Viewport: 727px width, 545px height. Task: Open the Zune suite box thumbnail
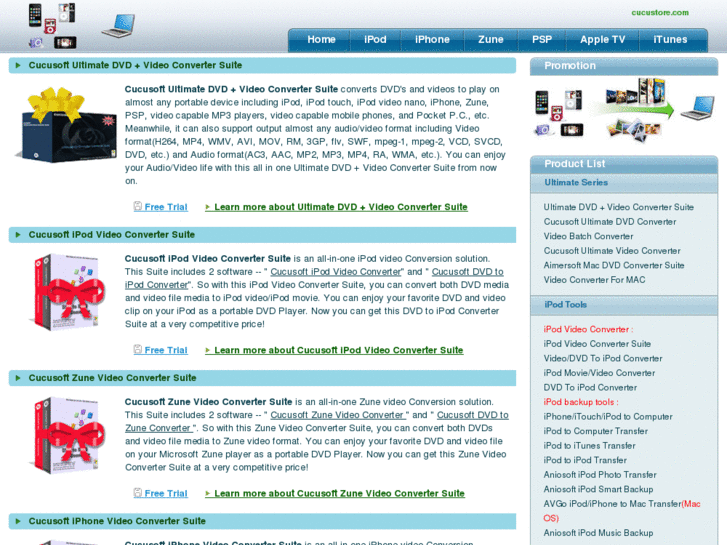66,436
